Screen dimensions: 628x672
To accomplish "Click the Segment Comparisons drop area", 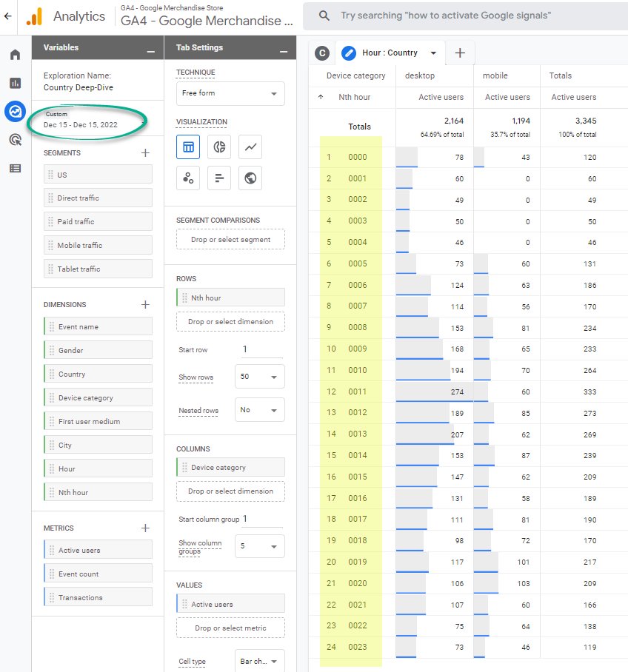I will [230, 240].
